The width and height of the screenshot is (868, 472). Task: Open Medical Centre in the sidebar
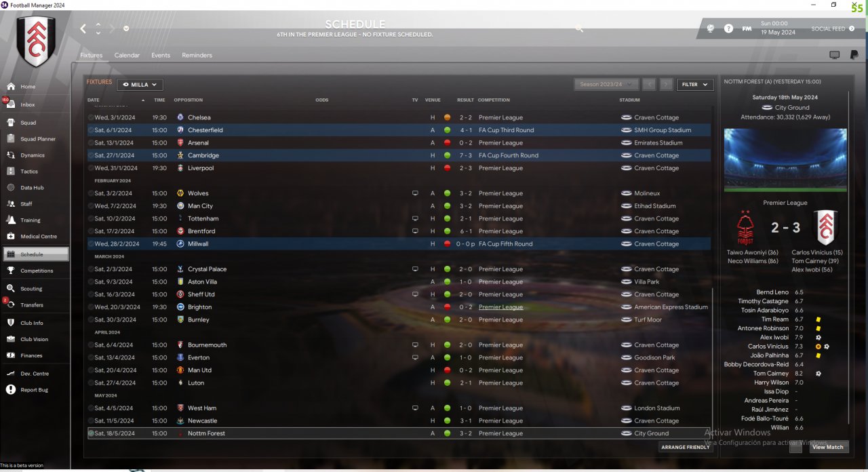(x=35, y=237)
